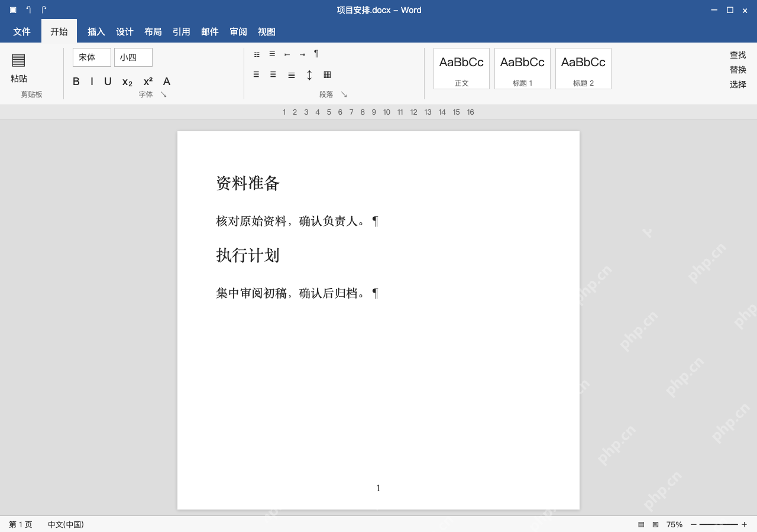Viewport: 757px width, 532px height.
Task: Apply superscript formatting (x²)
Action: click(148, 82)
